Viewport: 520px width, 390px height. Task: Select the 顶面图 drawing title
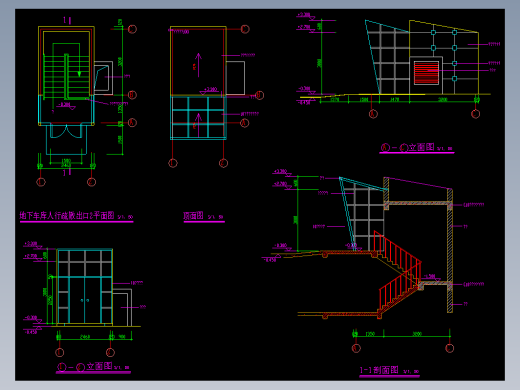(193, 216)
